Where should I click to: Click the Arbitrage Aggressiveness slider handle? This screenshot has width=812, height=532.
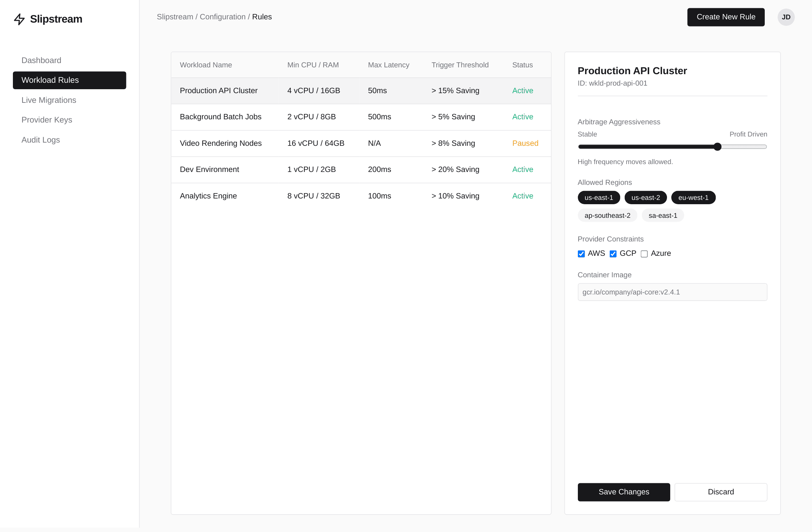717,147
